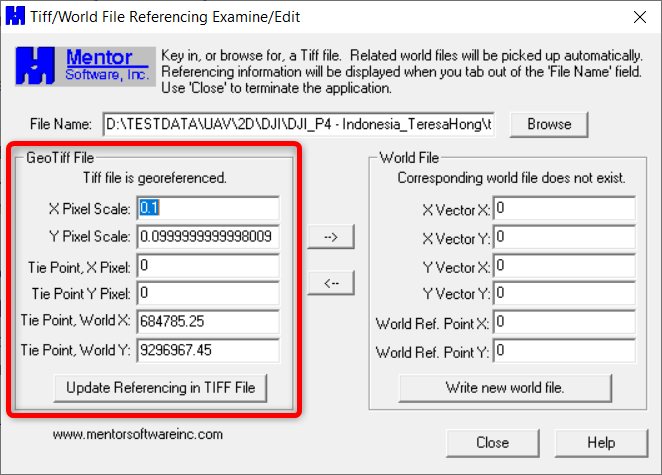Click the Close button
The height and width of the screenshot is (475, 662).
point(492,442)
